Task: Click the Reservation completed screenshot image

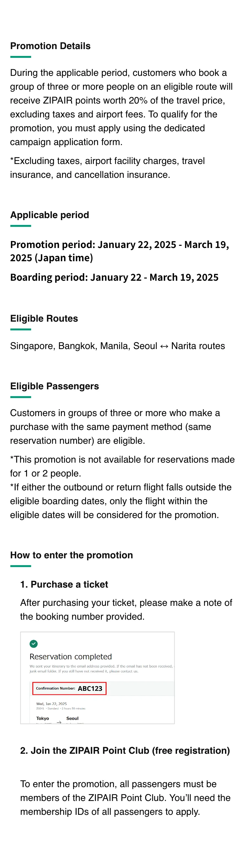Action: coord(98,678)
